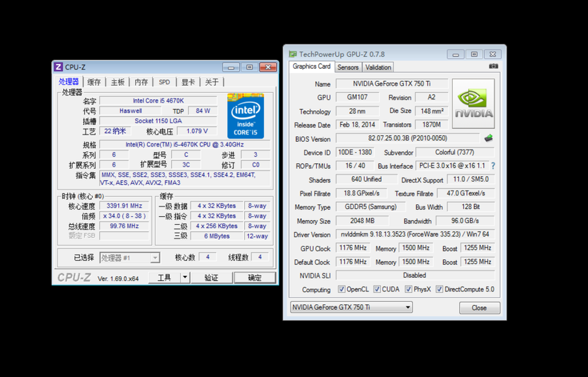Viewport: 588px width, 377px height.
Task: Switch to the 处理器 tab in CPU-Z
Action: (x=69, y=82)
